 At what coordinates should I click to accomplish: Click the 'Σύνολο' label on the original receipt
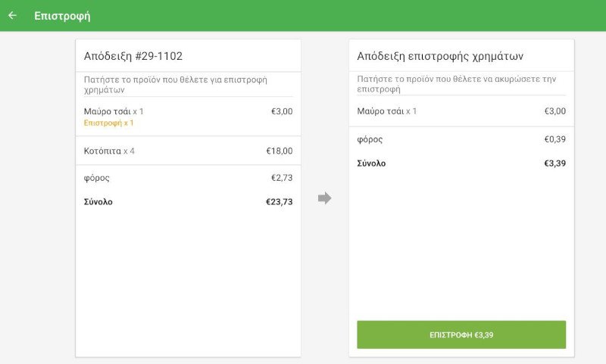coord(98,202)
